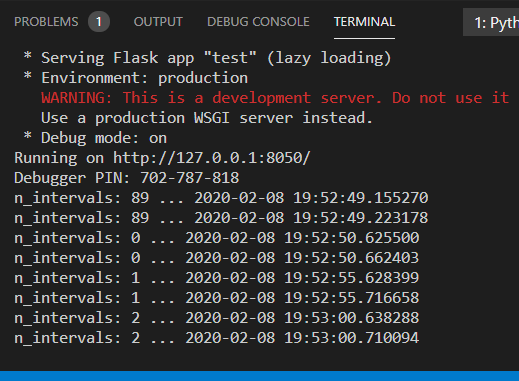Click the 'Environment: production' line

point(144,78)
